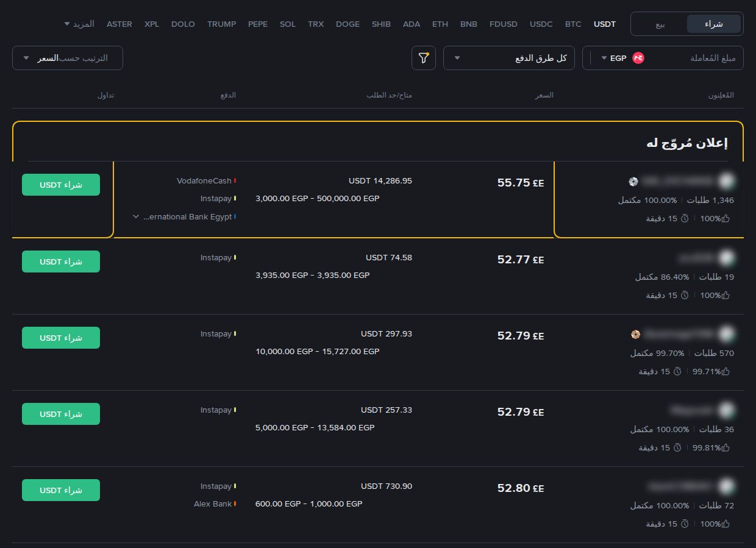
Task: Open advertiser avatar in 52.80 price row
Action: (726, 486)
